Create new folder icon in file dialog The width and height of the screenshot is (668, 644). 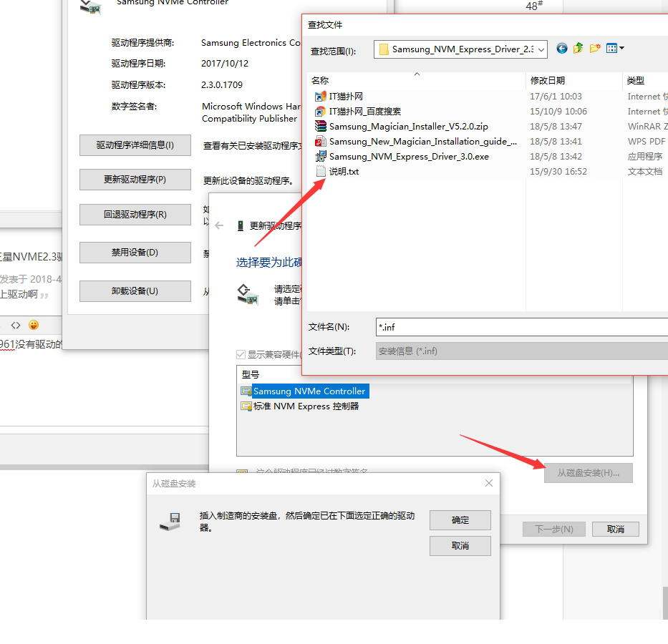[595, 49]
